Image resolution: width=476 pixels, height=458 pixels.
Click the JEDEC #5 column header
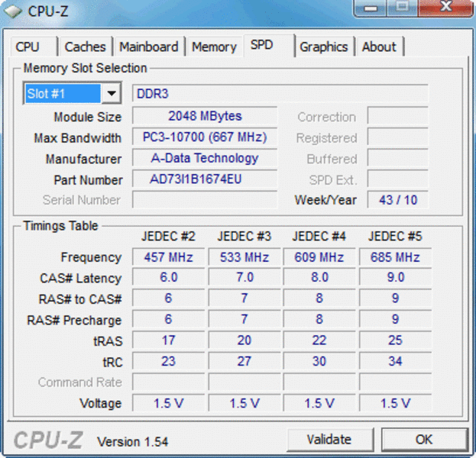tap(395, 237)
